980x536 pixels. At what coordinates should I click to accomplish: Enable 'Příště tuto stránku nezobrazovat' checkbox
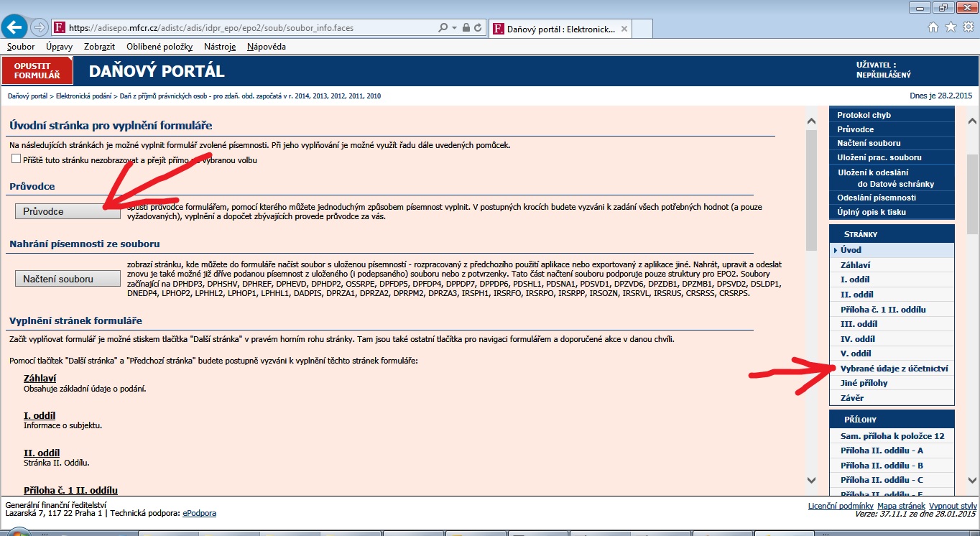coord(17,160)
